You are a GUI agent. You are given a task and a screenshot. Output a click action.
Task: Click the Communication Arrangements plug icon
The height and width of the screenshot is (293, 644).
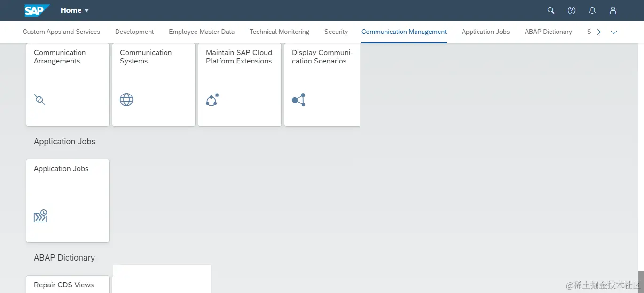39,100
